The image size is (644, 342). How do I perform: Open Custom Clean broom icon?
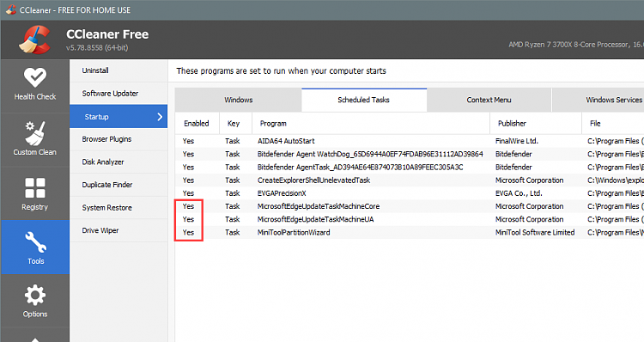tap(35, 133)
